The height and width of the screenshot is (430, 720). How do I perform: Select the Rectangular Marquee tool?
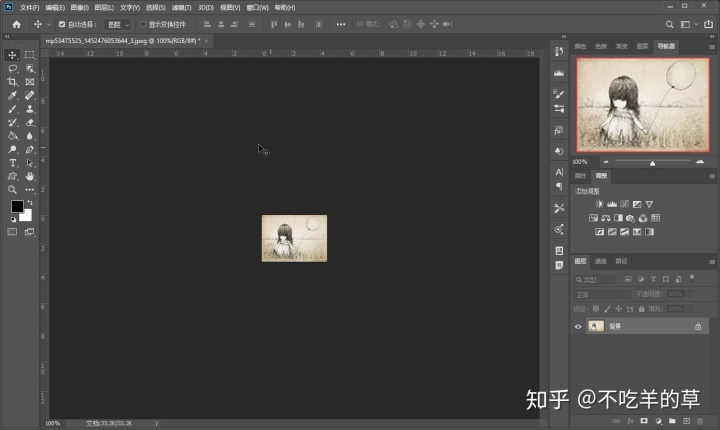[30, 55]
